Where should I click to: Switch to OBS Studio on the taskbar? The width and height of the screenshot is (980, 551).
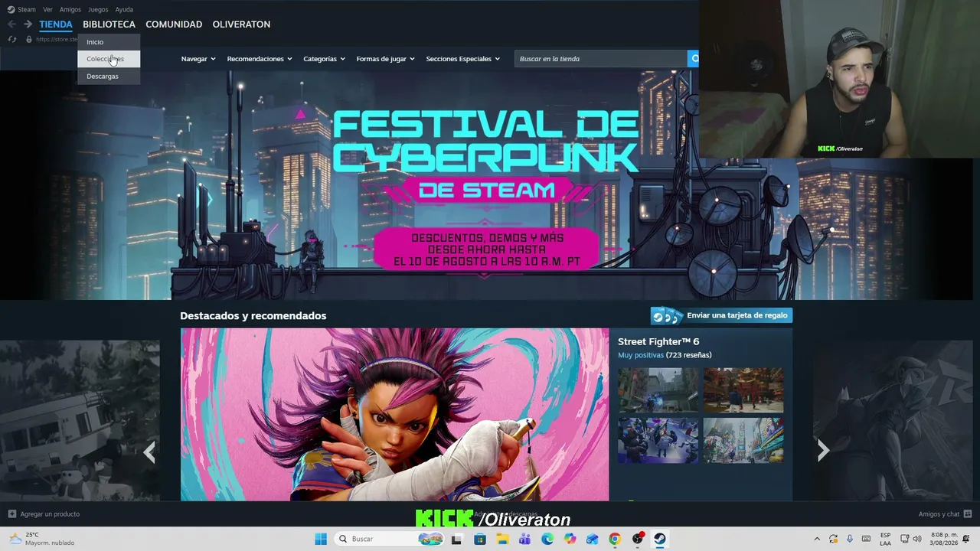(638, 539)
